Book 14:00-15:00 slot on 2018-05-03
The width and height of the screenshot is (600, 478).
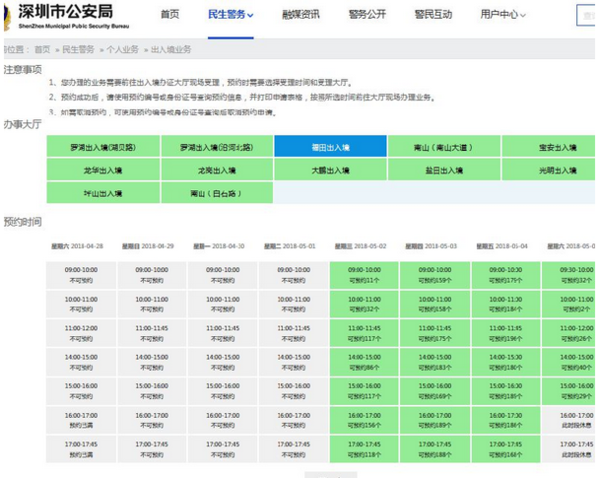coord(435,362)
